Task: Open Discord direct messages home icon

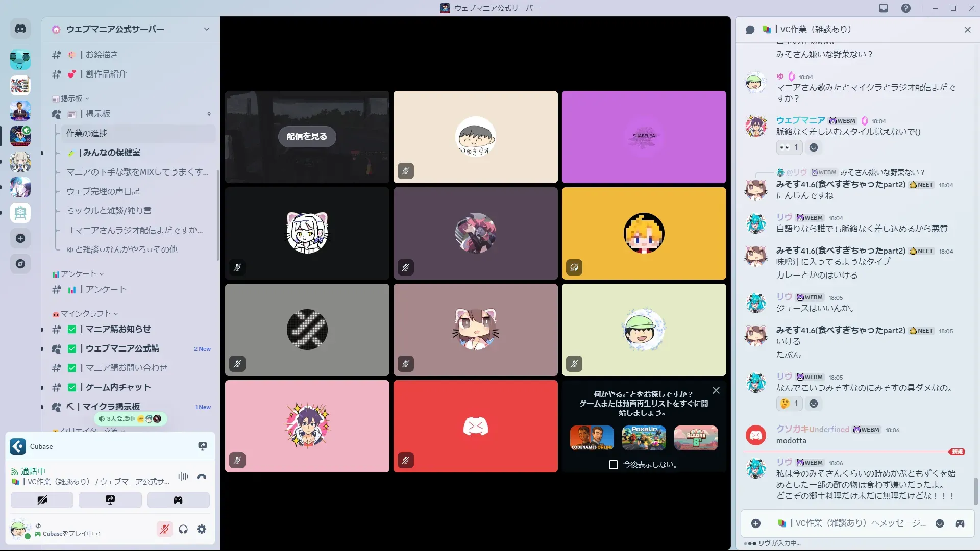Action: [x=20, y=29]
